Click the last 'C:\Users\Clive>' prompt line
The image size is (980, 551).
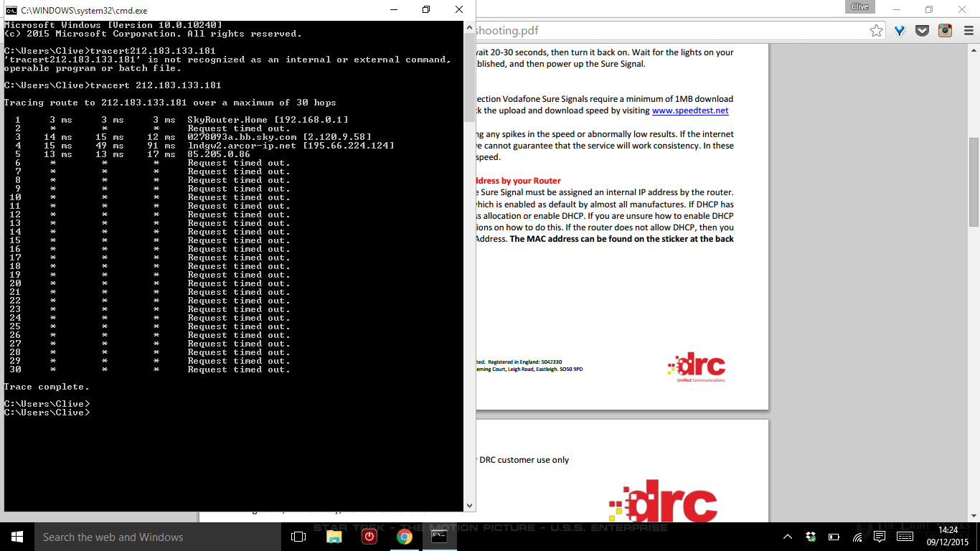(47, 413)
